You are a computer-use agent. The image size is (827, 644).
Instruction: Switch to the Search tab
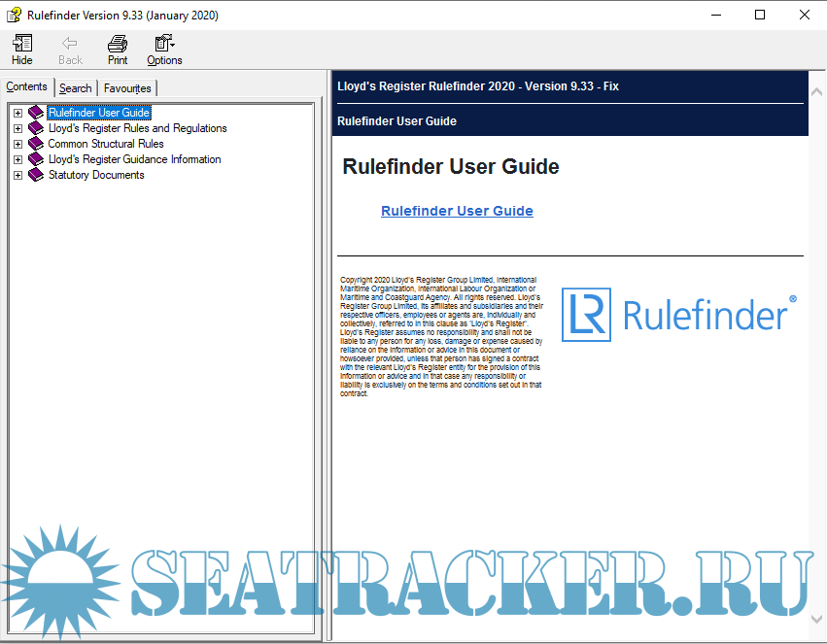pyautogui.click(x=75, y=86)
